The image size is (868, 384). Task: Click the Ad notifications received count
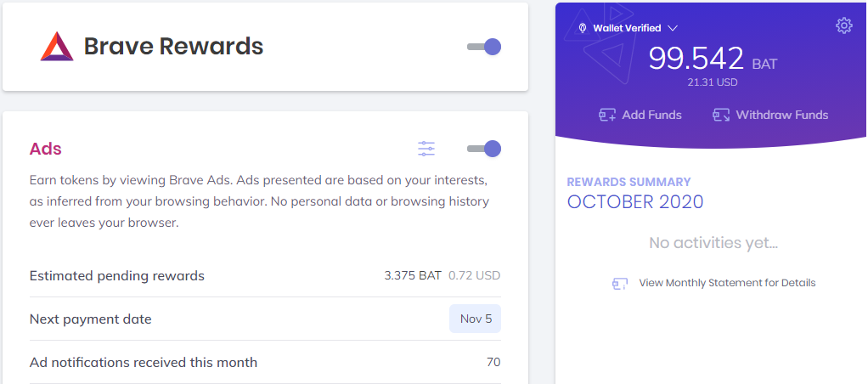(493, 363)
